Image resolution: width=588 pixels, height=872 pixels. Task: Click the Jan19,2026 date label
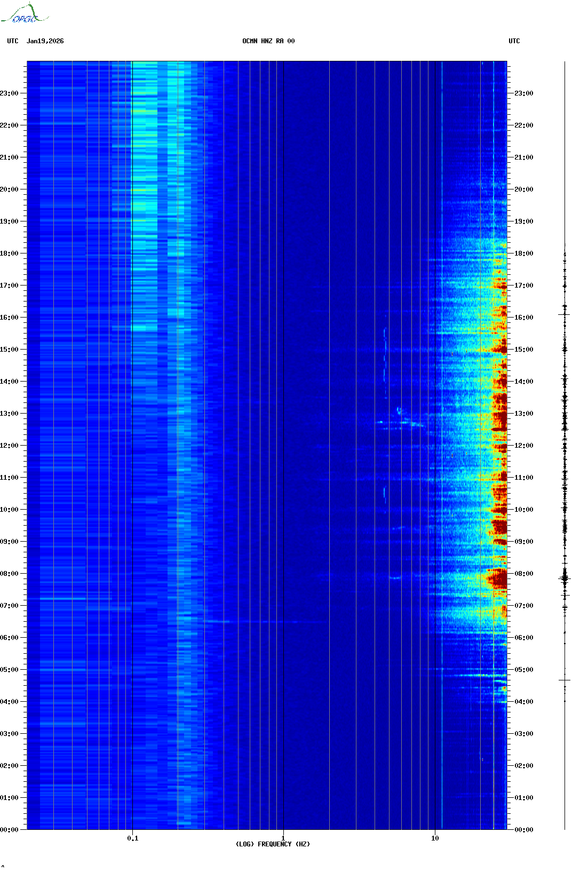pos(45,41)
